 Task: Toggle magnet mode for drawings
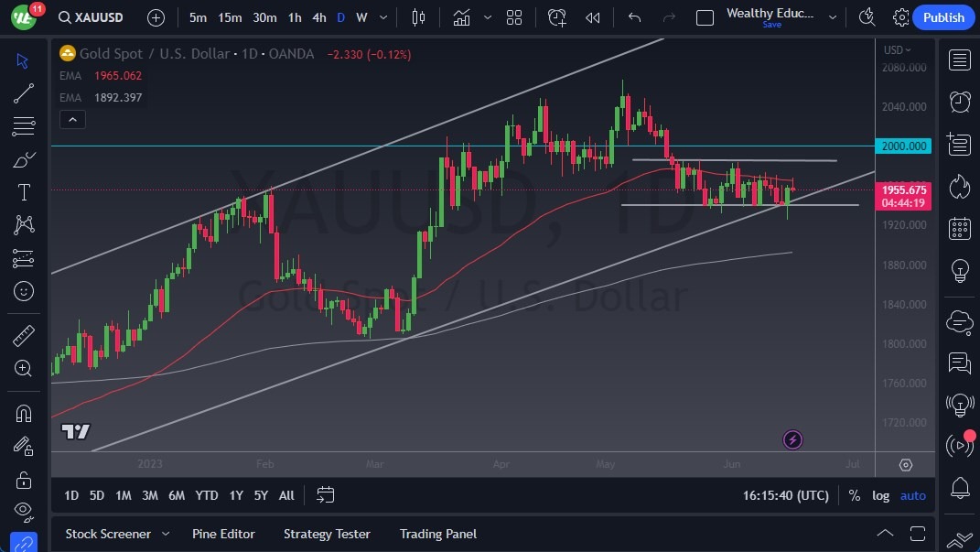click(23, 414)
